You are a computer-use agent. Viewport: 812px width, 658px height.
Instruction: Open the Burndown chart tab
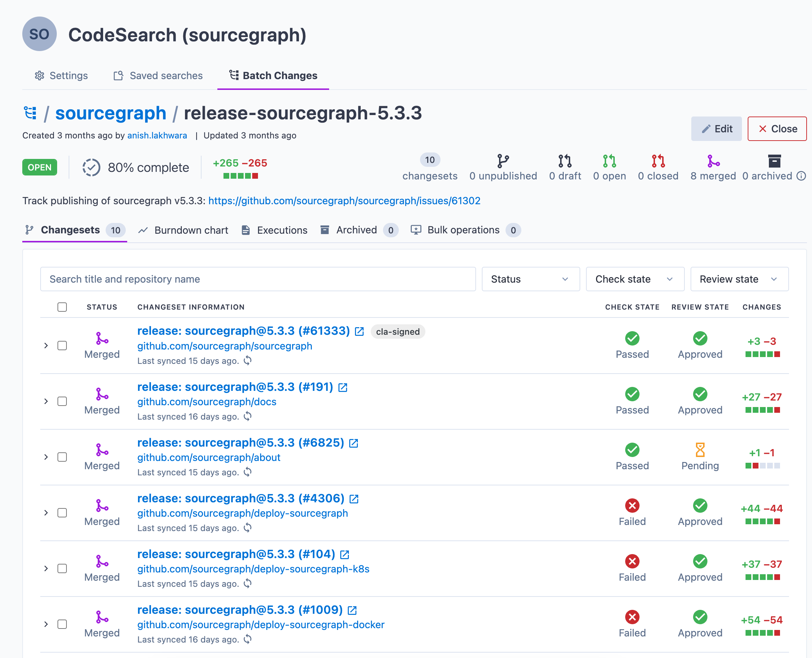183,230
